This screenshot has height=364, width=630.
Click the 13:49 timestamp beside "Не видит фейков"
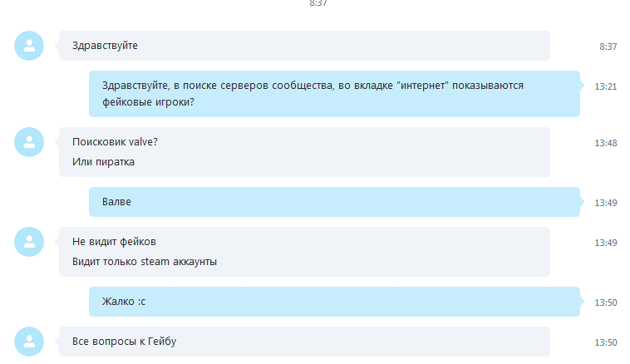606,243
